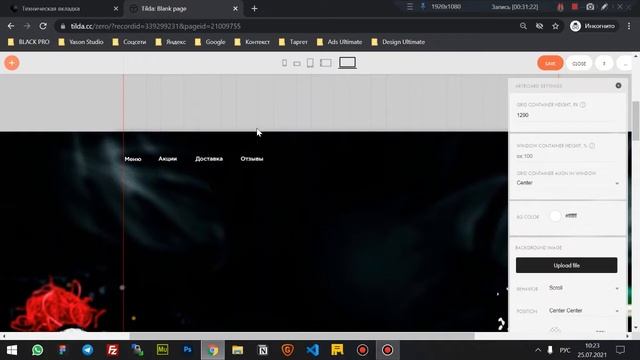Screen dimensions: 640x360
Task: Select the landscape phone resolution icon
Action: click(297, 64)
